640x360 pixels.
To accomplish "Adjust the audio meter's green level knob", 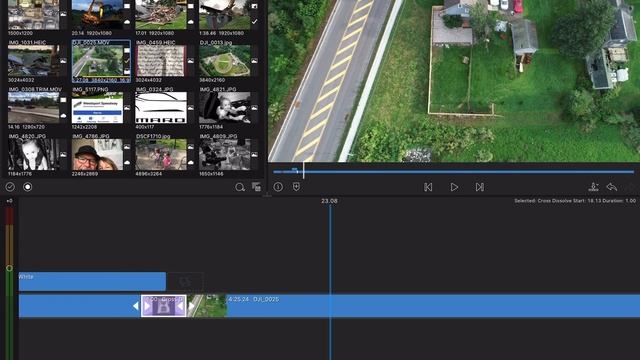I will 9,268.
